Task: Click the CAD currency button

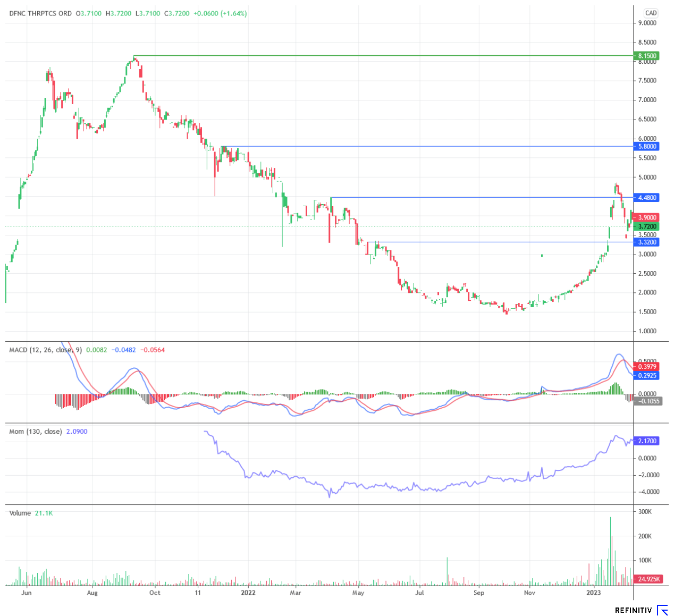Action: (x=651, y=13)
